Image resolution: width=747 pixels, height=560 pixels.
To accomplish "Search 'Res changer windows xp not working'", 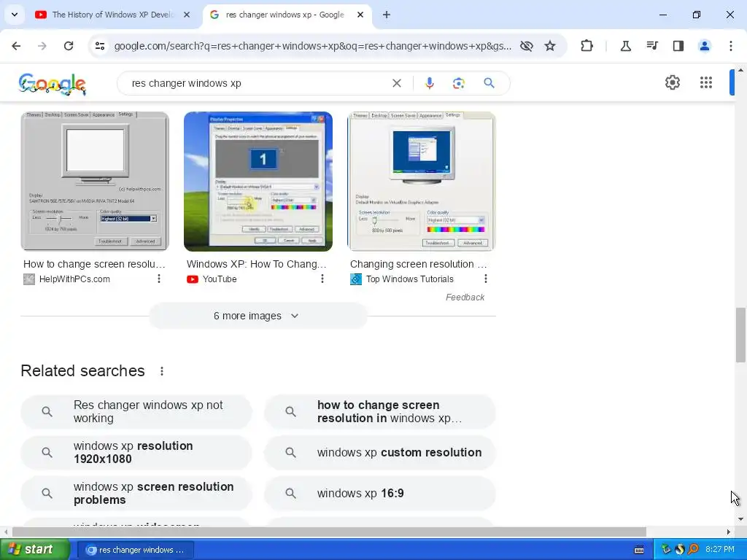I will (x=136, y=412).
